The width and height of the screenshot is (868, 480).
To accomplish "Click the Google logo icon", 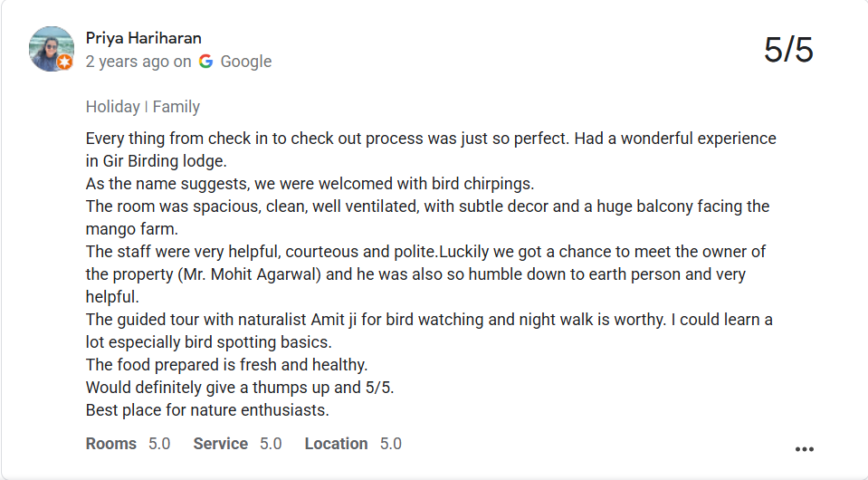I will tap(206, 62).
